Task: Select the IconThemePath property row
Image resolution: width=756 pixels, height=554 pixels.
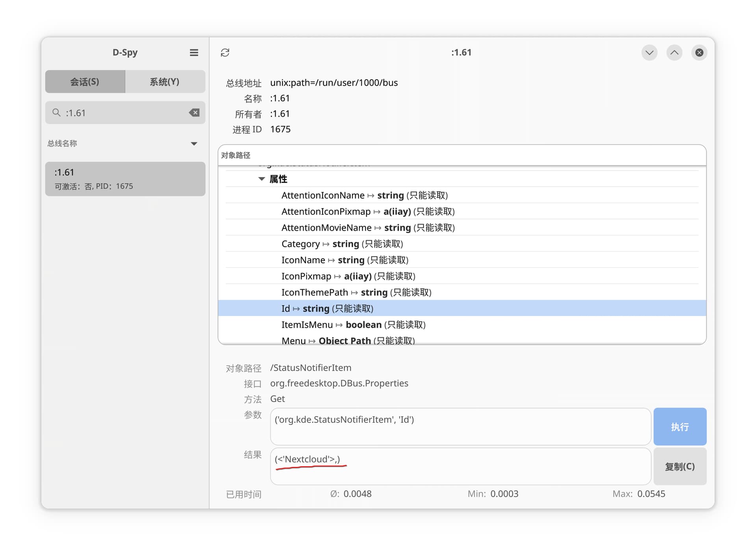Action: pyautogui.click(x=462, y=292)
